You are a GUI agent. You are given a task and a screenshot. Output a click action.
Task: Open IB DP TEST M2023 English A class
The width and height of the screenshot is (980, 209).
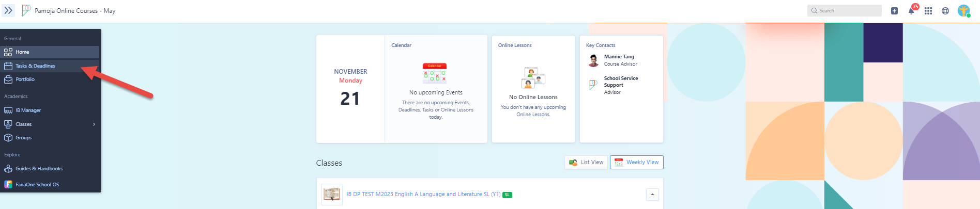pos(423,195)
